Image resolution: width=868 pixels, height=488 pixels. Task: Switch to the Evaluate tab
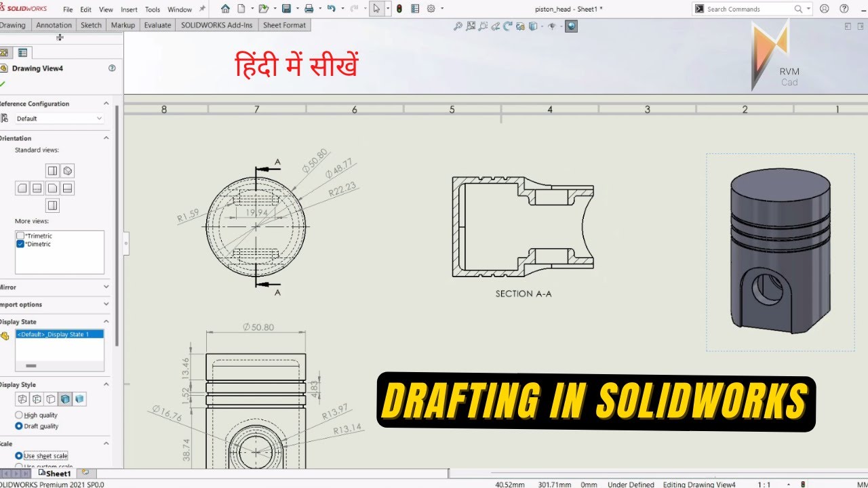(x=157, y=25)
